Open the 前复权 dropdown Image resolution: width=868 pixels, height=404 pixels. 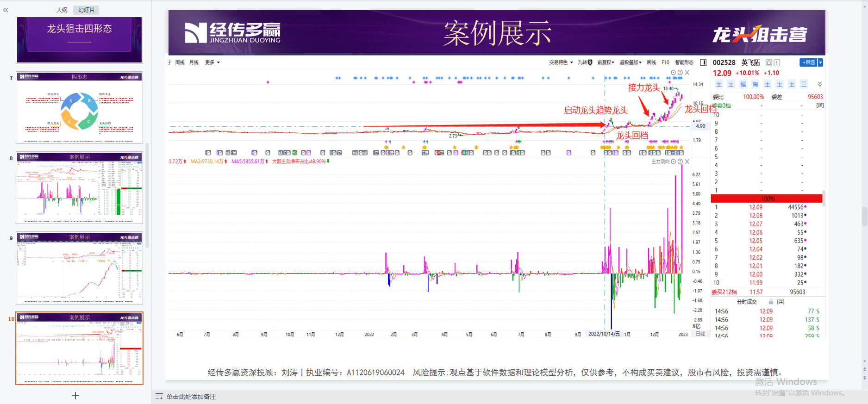pos(606,62)
